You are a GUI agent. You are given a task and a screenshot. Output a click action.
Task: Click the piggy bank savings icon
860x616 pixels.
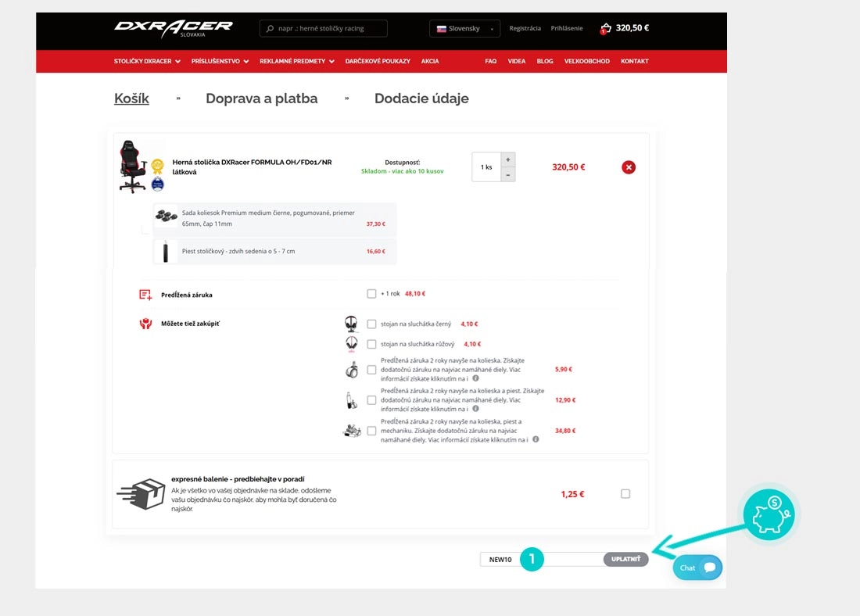pos(769,515)
